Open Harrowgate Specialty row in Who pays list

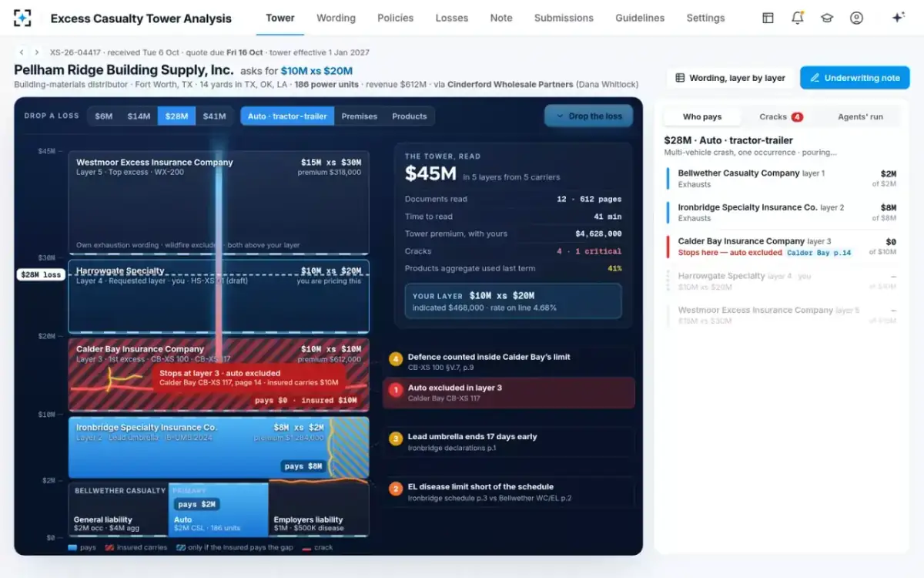click(x=782, y=281)
